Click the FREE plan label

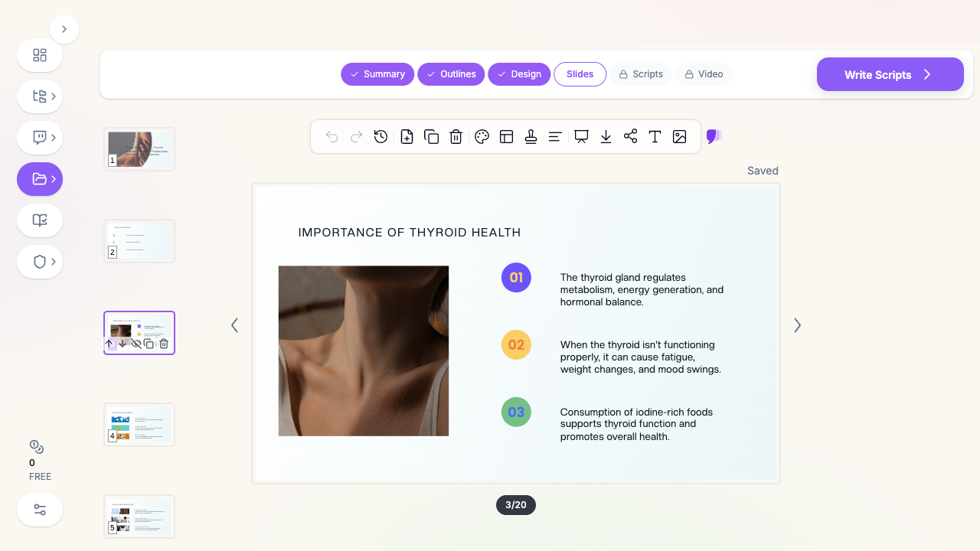click(40, 476)
